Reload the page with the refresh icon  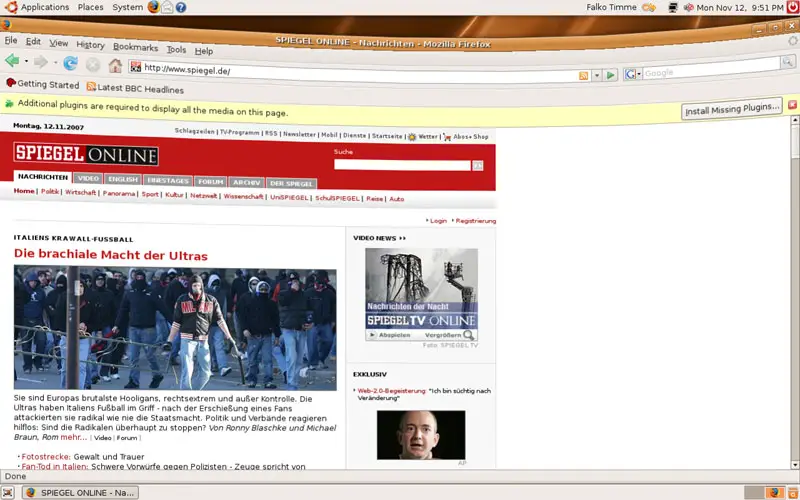(x=70, y=64)
